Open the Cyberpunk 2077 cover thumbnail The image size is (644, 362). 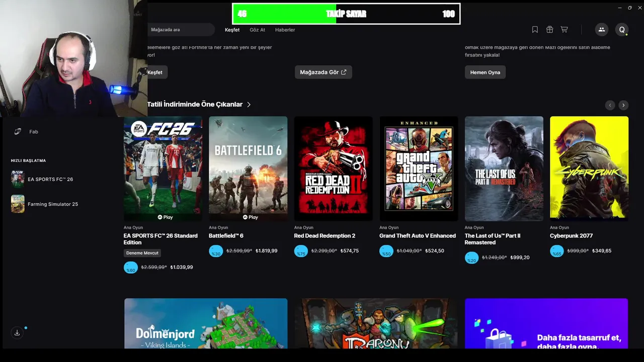[589, 169]
